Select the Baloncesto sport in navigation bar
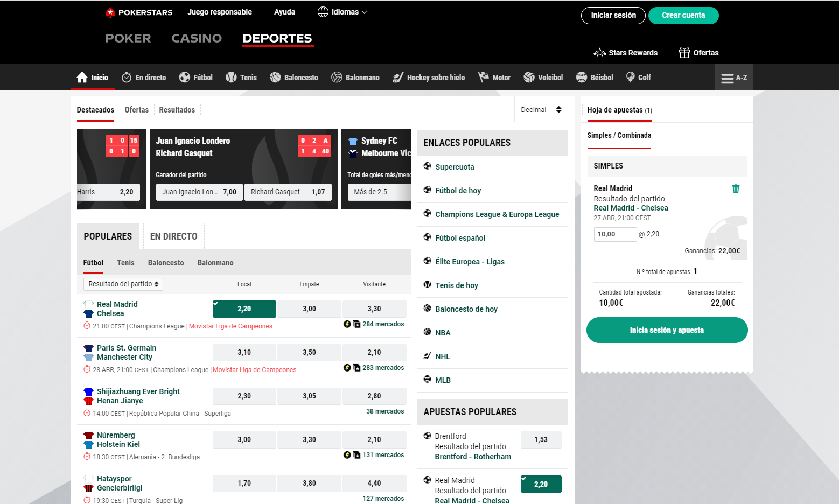839x504 pixels. coord(294,78)
